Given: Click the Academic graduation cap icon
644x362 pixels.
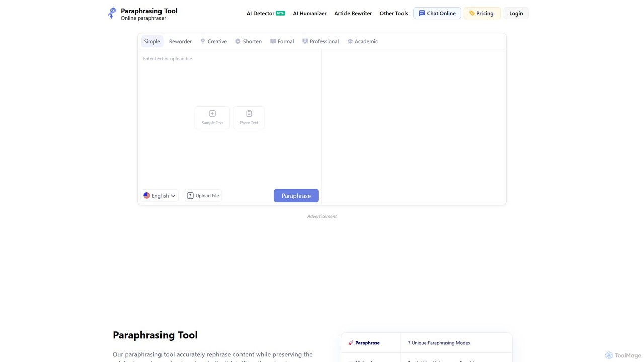Looking at the screenshot, I should point(350,41).
